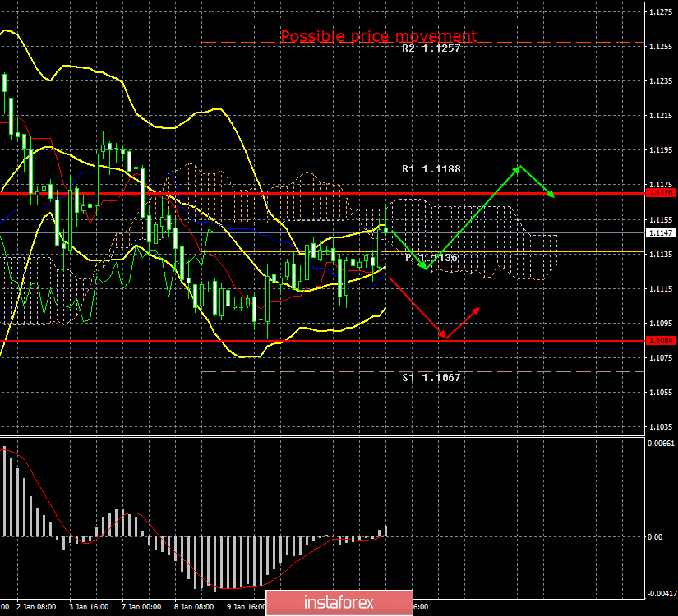Click the "9 Jan 16:00" time axis label
The height and width of the screenshot is (616, 678).
click(247, 607)
